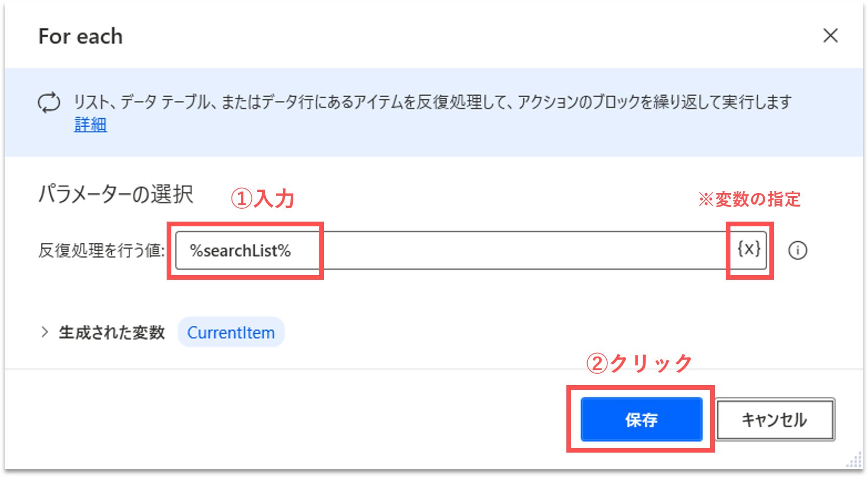Click the loop icon in the description banner

click(49, 102)
